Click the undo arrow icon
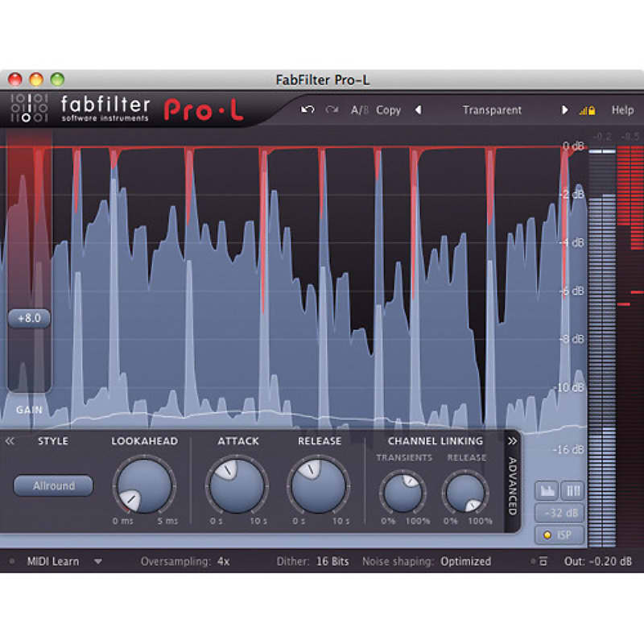 click(x=307, y=109)
